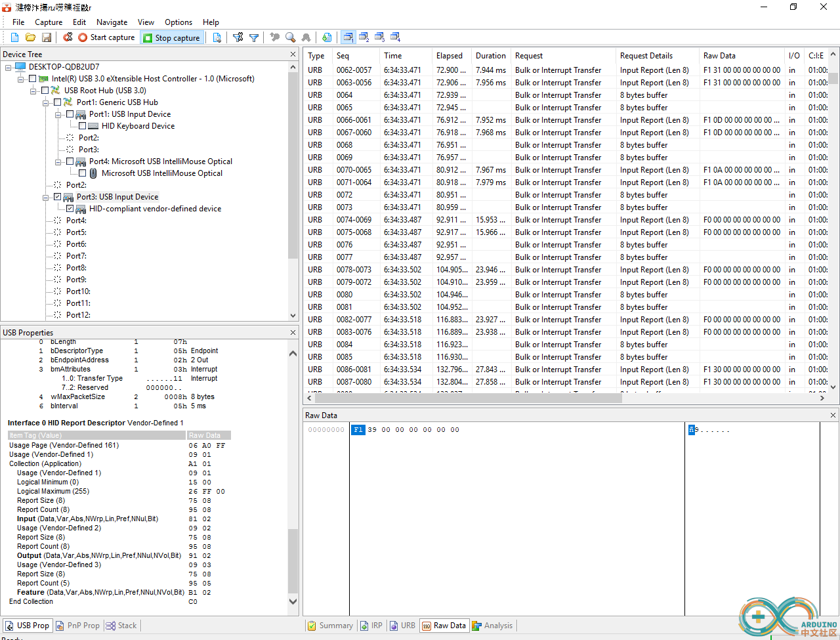Close the USB Properties panel
The height and width of the screenshot is (640, 840).
(x=293, y=333)
